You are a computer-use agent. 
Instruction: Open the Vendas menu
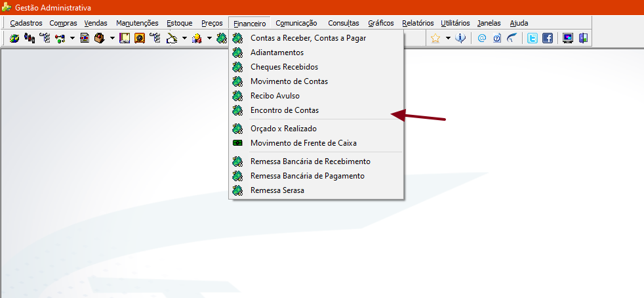(x=96, y=23)
